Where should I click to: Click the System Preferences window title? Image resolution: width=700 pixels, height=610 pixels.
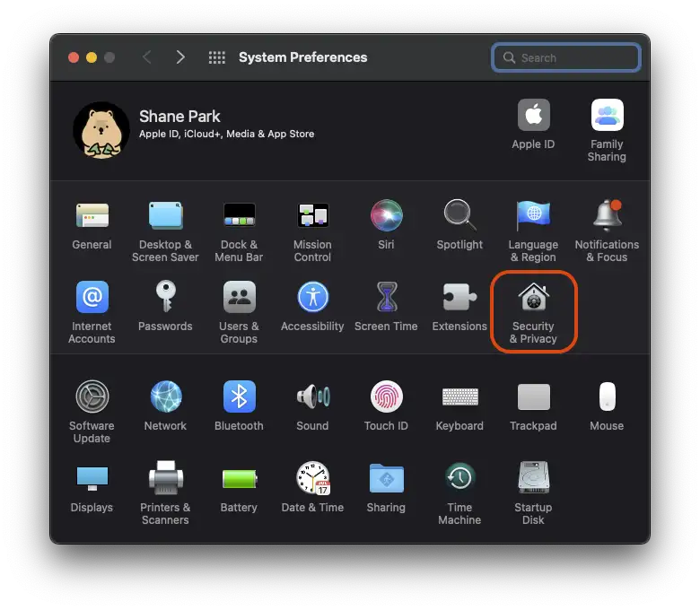pyautogui.click(x=302, y=57)
